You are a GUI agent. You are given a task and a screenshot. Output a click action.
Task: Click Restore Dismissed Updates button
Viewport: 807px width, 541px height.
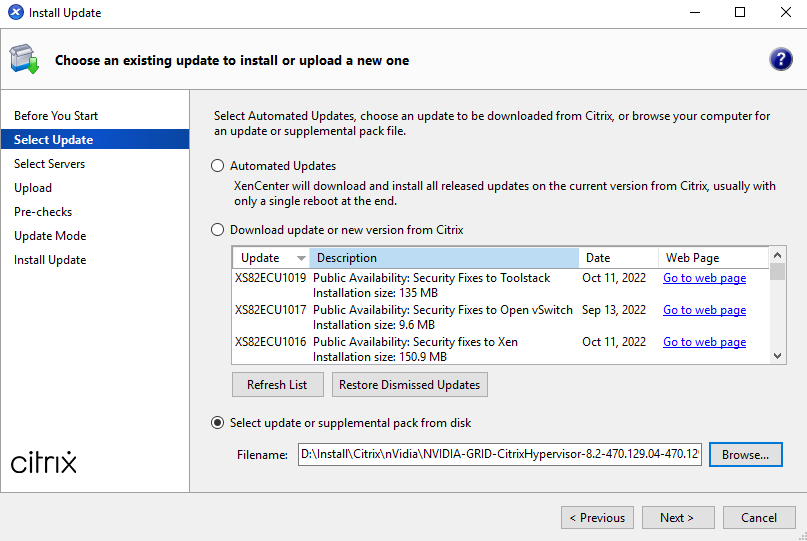tap(410, 385)
